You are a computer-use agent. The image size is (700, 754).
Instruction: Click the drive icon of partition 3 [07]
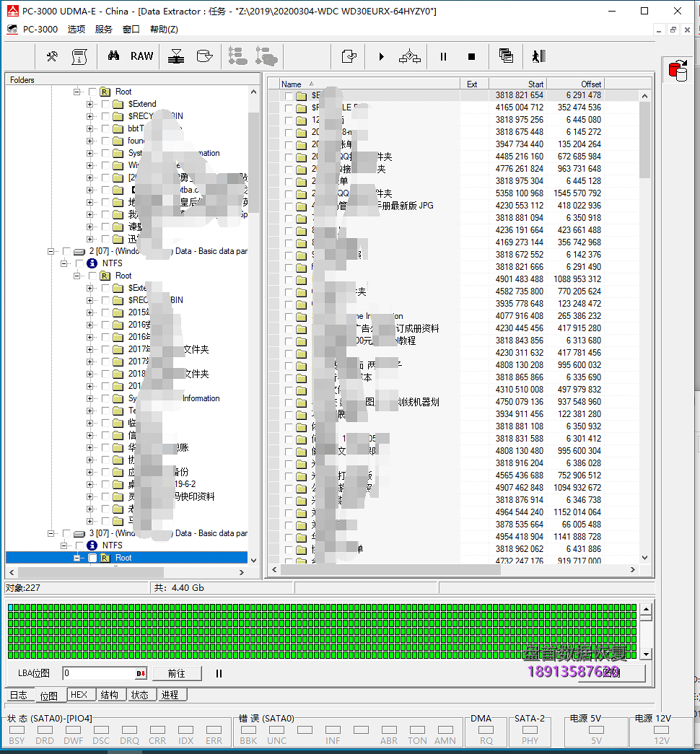[79, 533]
